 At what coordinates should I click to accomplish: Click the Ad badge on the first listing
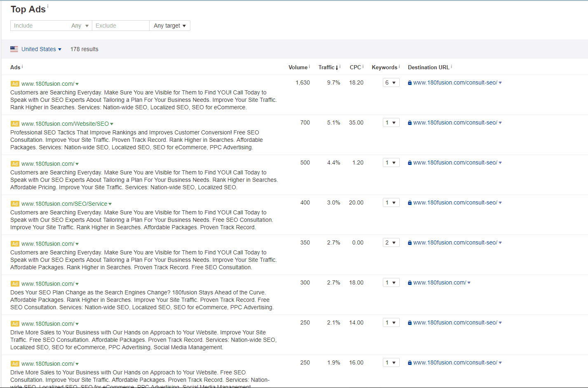click(15, 83)
